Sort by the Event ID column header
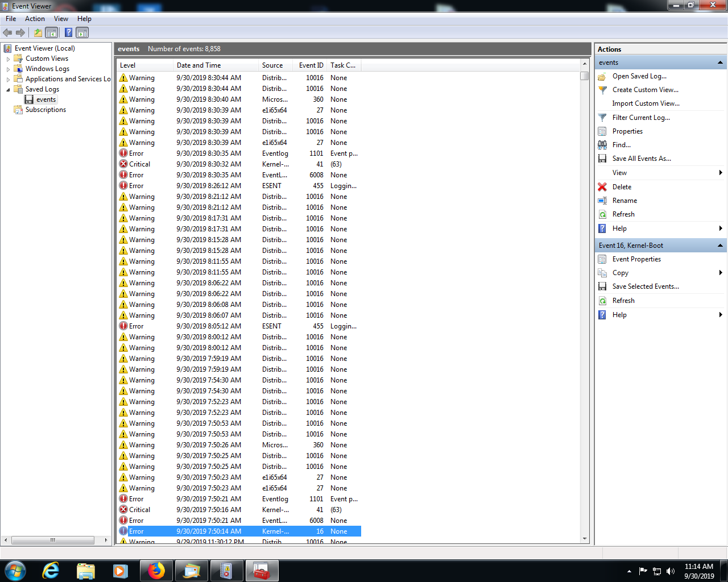This screenshot has width=728, height=582. [309, 65]
